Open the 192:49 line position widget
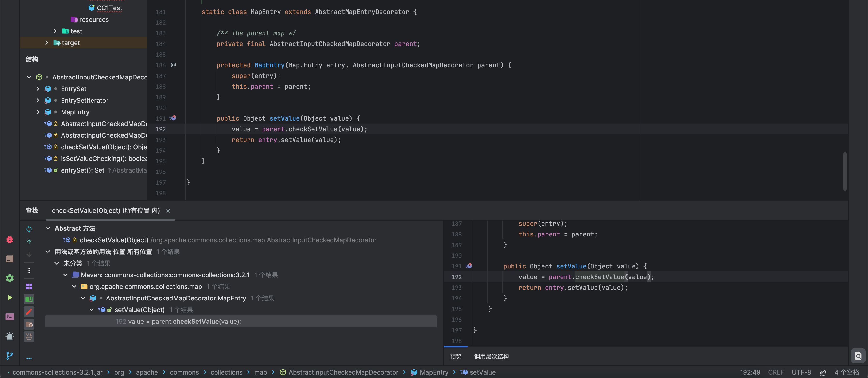 (x=750, y=372)
